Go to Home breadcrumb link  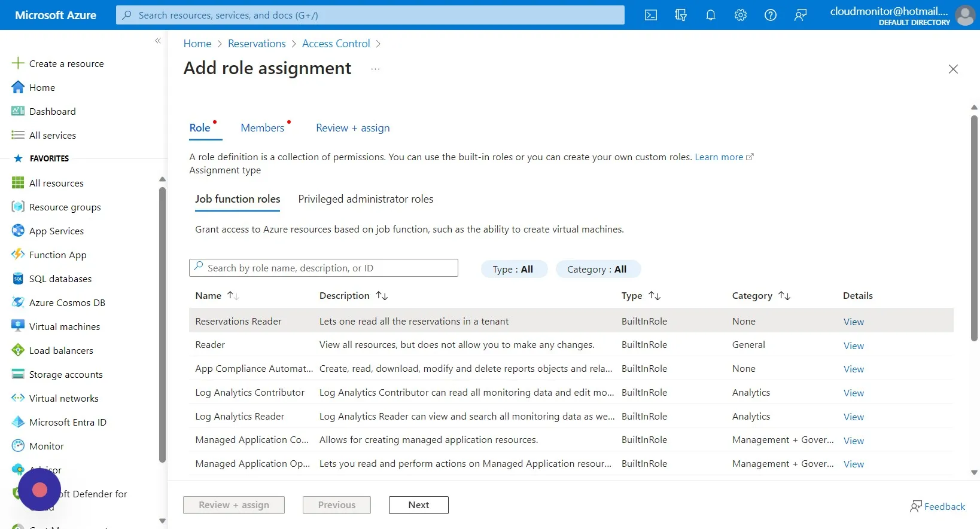[x=197, y=44]
